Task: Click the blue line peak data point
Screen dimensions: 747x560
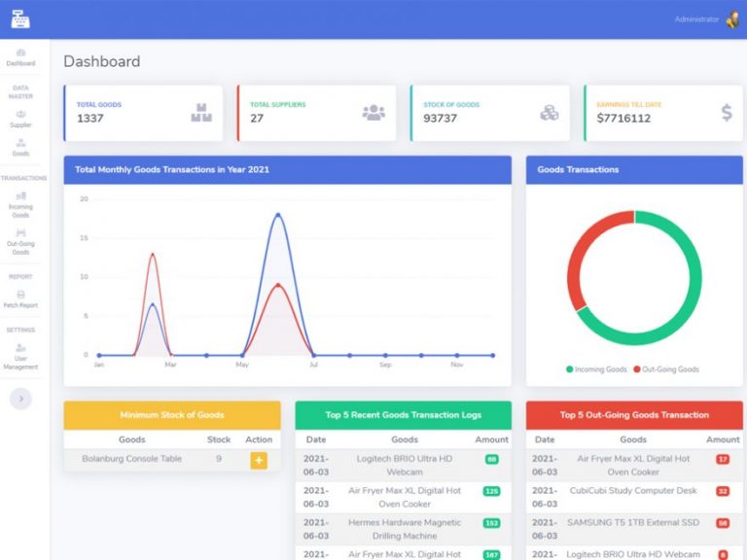Action: [278, 215]
